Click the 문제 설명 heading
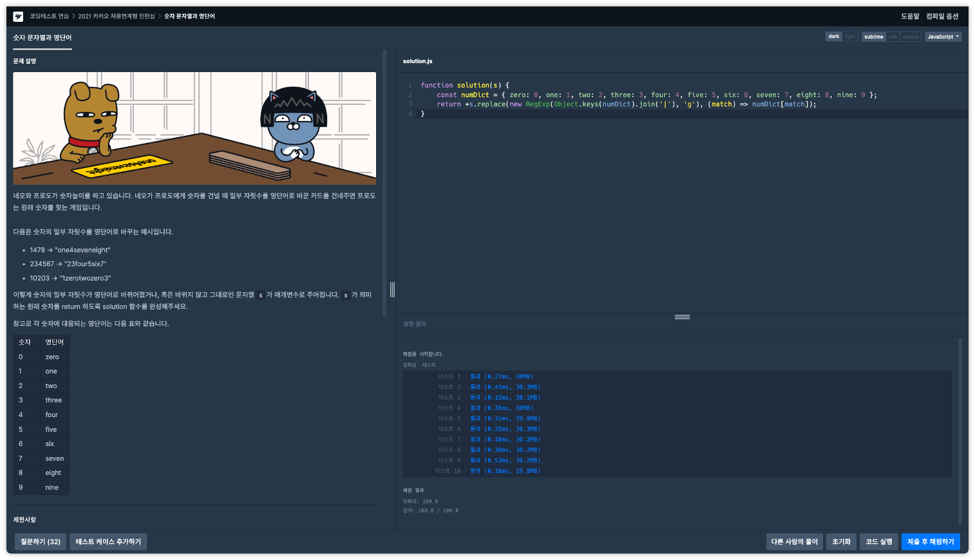Image resolution: width=975 pixels, height=560 pixels. click(x=24, y=61)
